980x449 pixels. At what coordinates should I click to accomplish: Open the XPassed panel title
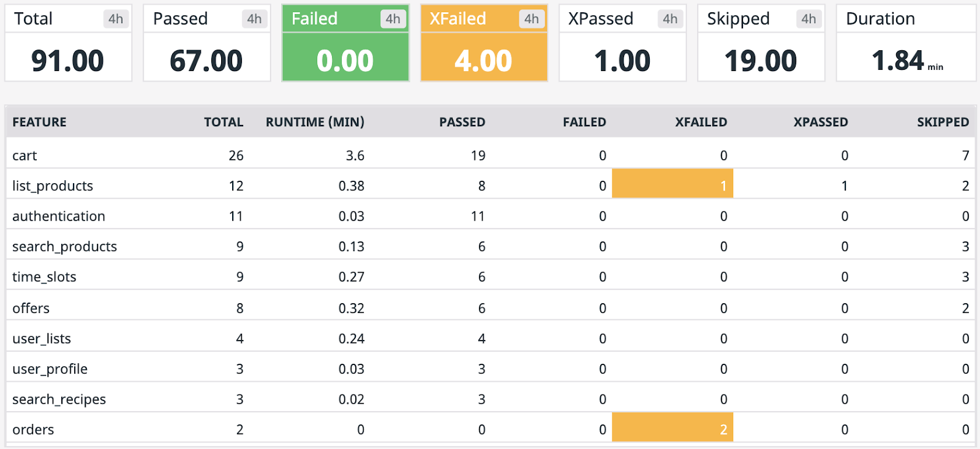(x=600, y=19)
